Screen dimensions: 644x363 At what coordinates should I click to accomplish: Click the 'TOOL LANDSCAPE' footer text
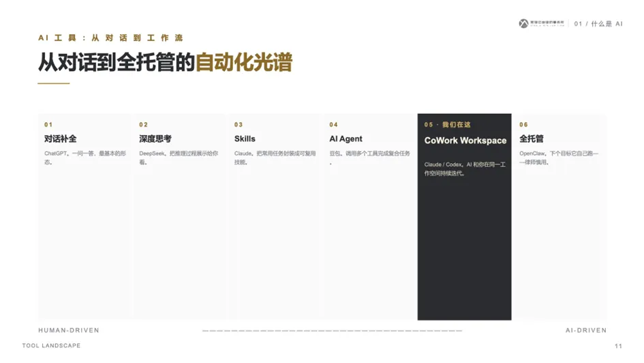tap(51, 346)
